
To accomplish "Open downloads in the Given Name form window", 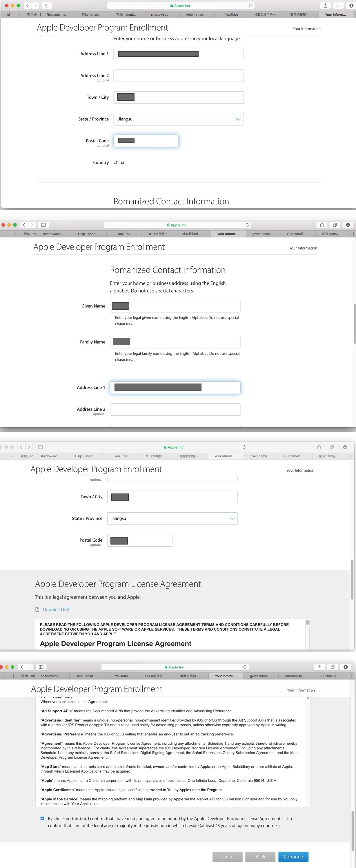I will [348, 225].
